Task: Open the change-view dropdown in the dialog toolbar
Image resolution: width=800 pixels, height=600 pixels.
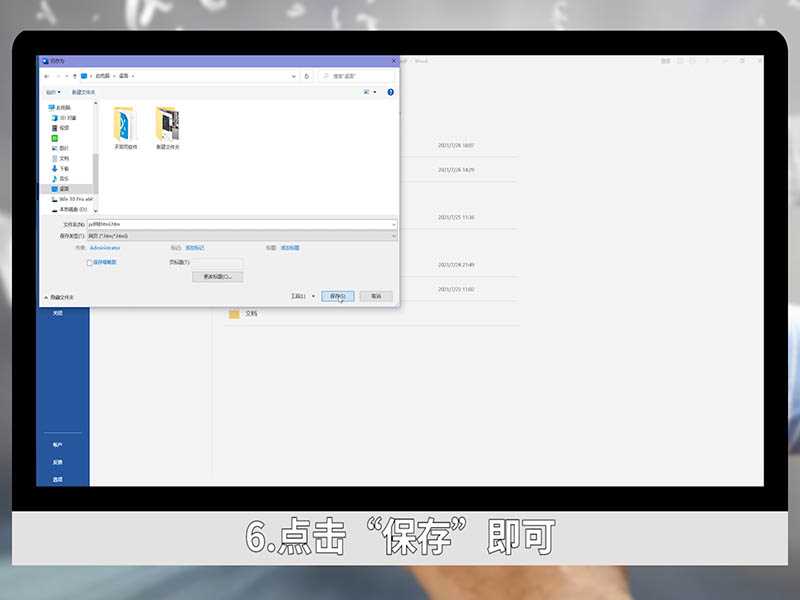Action: tap(370, 92)
